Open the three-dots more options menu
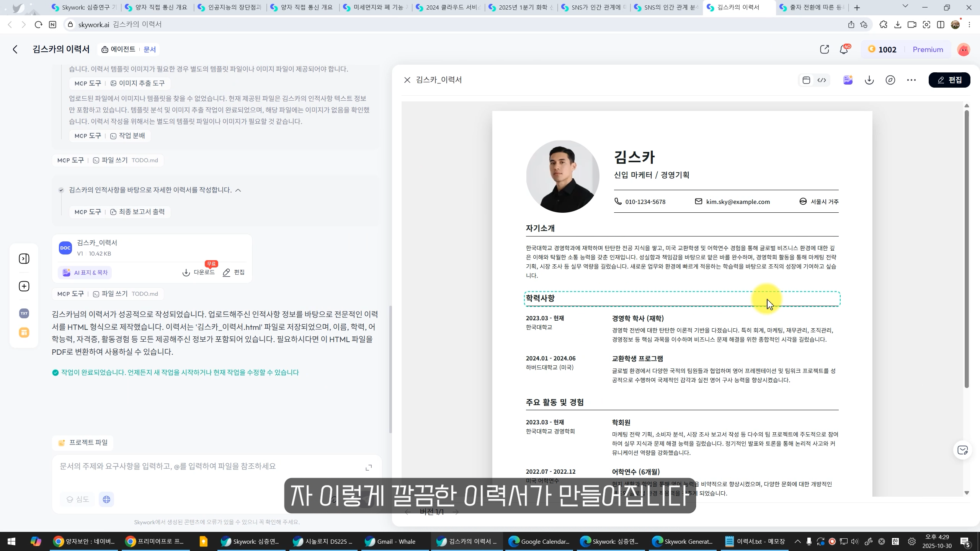Viewport: 980px width, 551px height. tap(911, 80)
